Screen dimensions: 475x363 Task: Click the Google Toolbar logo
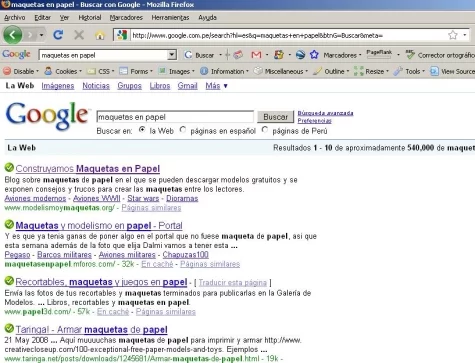[x=16, y=54]
